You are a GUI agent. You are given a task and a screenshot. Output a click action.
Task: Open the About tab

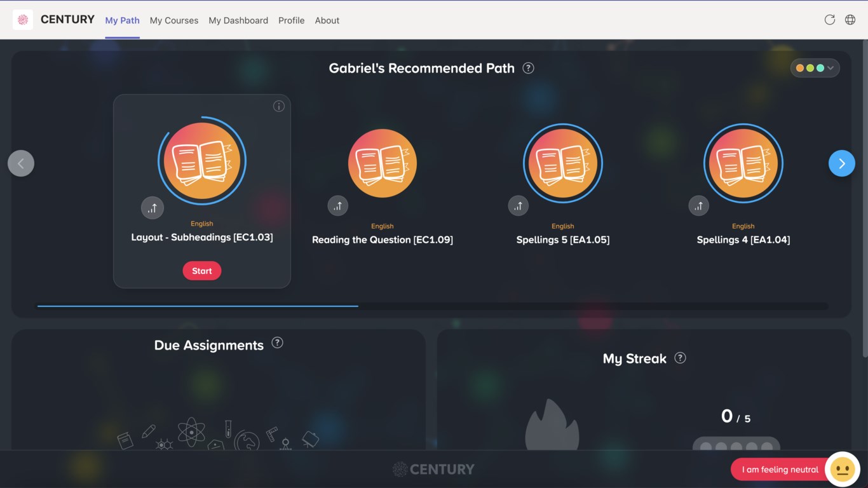(x=327, y=20)
